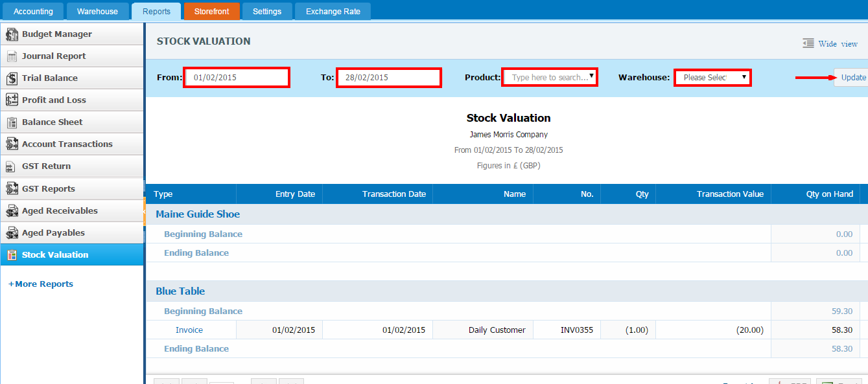Open Aged Payables via its truck icon
Image resolution: width=868 pixels, height=384 pixels.
coord(12,233)
